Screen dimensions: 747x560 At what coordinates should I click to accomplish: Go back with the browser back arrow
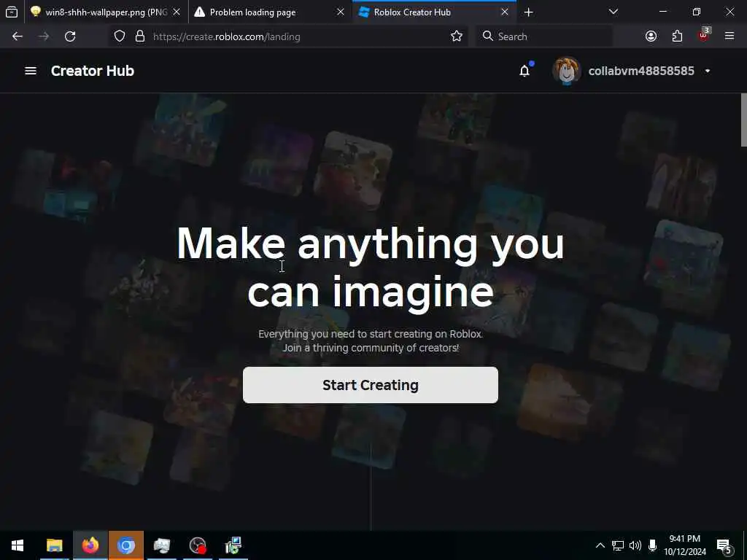coord(18,36)
